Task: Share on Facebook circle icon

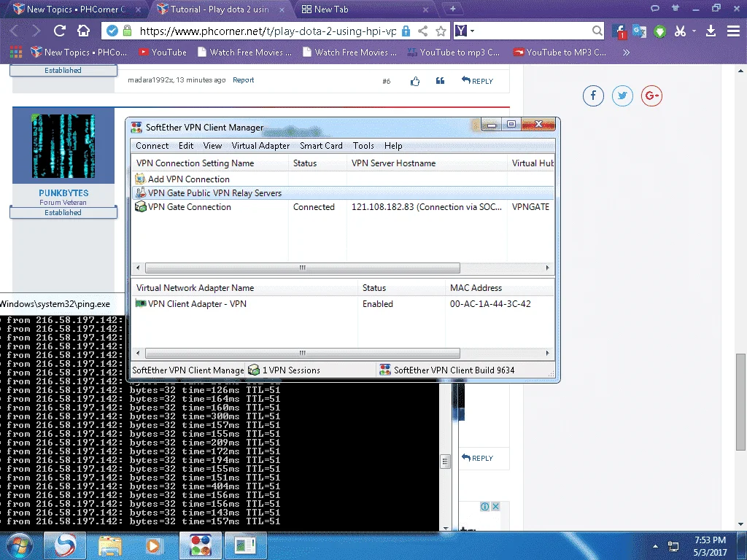Action: tap(593, 96)
